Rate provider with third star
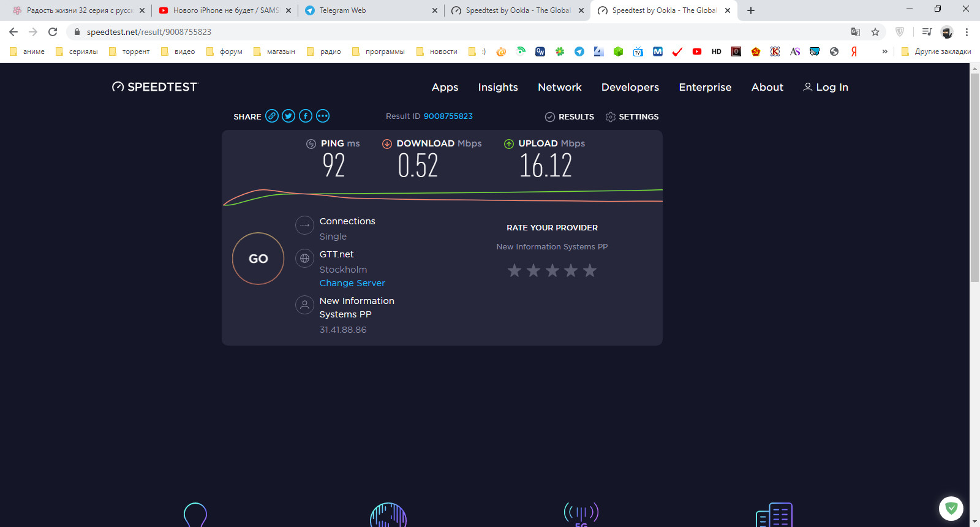Image resolution: width=980 pixels, height=527 pixels. point(552,270)
